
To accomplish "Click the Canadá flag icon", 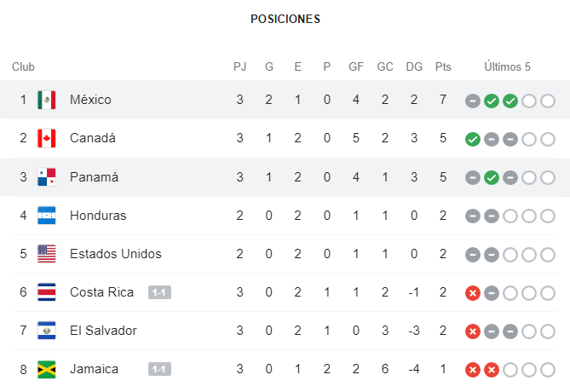I will pos(47,138).
